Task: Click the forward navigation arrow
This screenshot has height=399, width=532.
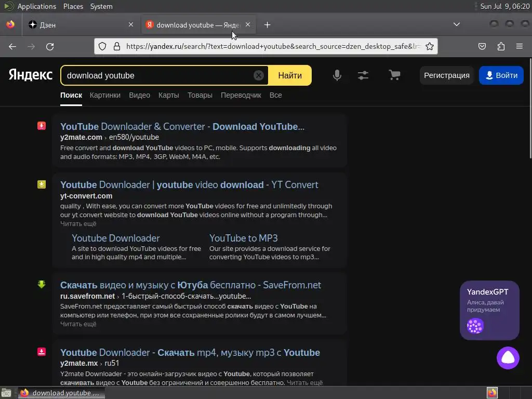Action: [31, 46]
